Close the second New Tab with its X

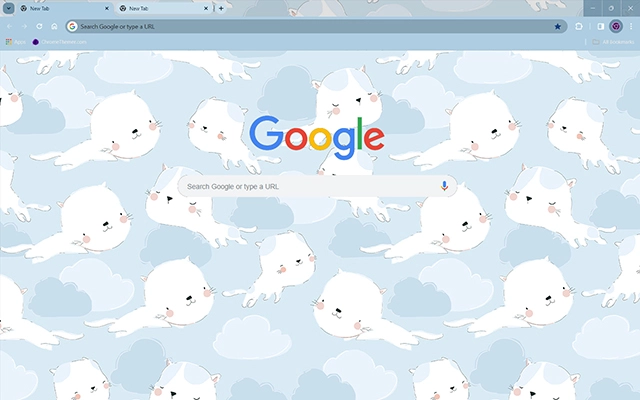206,8
